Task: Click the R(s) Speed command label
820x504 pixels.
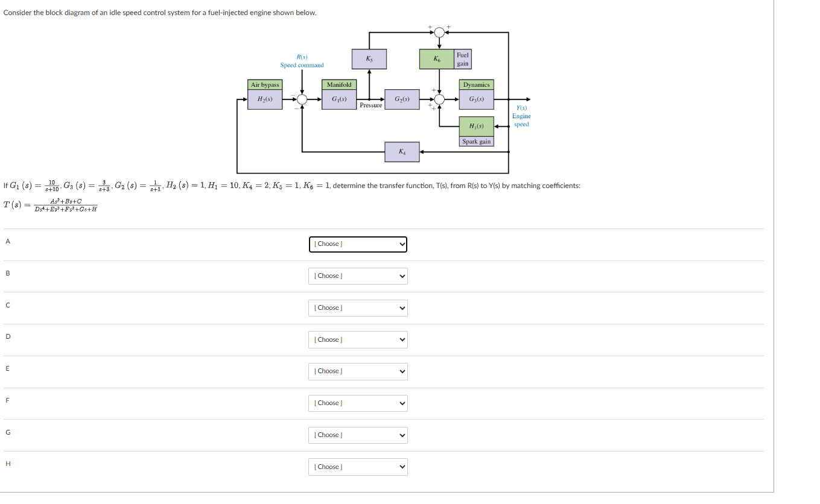Action: 302,60
